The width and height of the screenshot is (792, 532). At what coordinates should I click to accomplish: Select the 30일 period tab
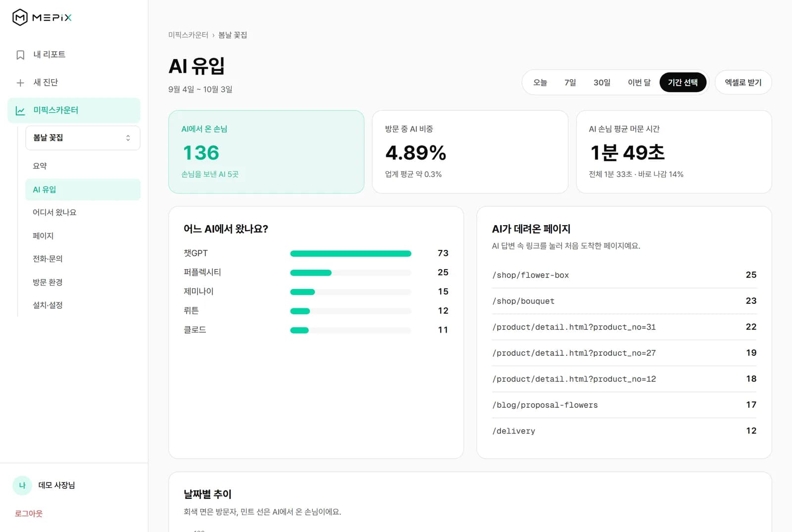(602, 83)
